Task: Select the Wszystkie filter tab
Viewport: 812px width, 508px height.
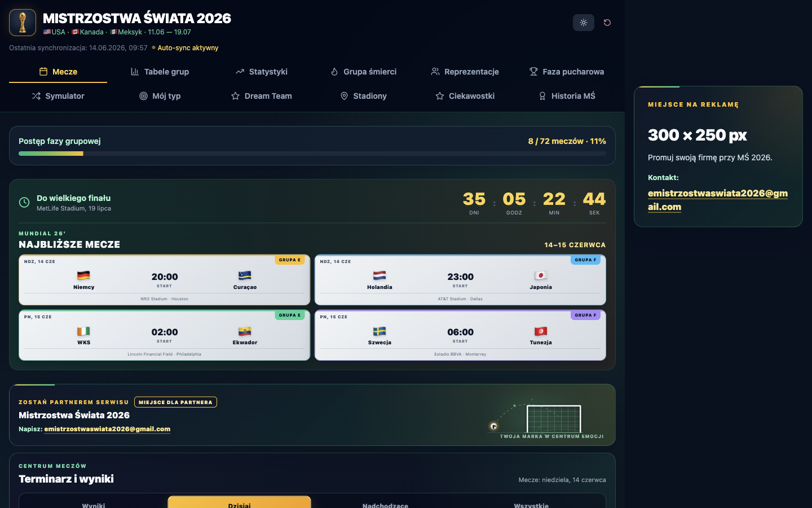Action: click(531, 505)
